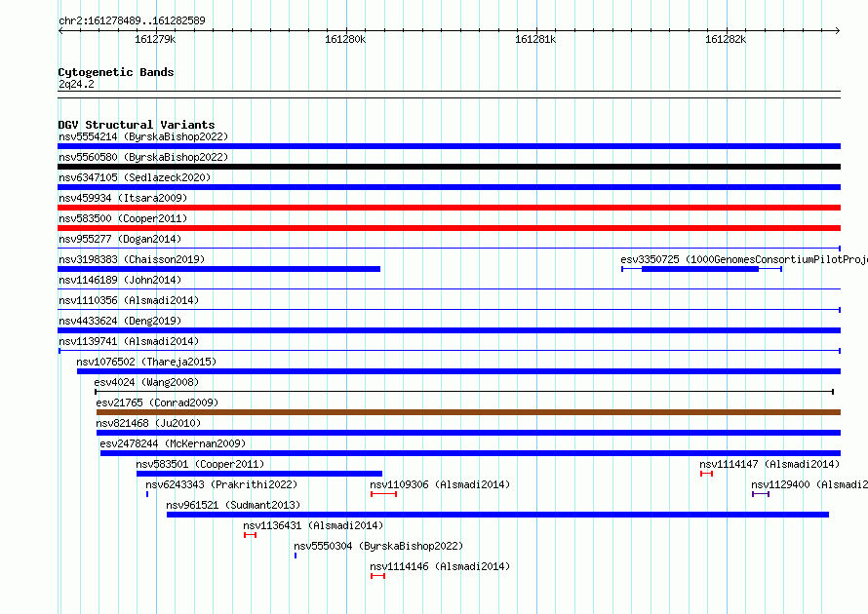Click the nsv1114146 (Alsmadi2014) label

(x=440, y=566)
